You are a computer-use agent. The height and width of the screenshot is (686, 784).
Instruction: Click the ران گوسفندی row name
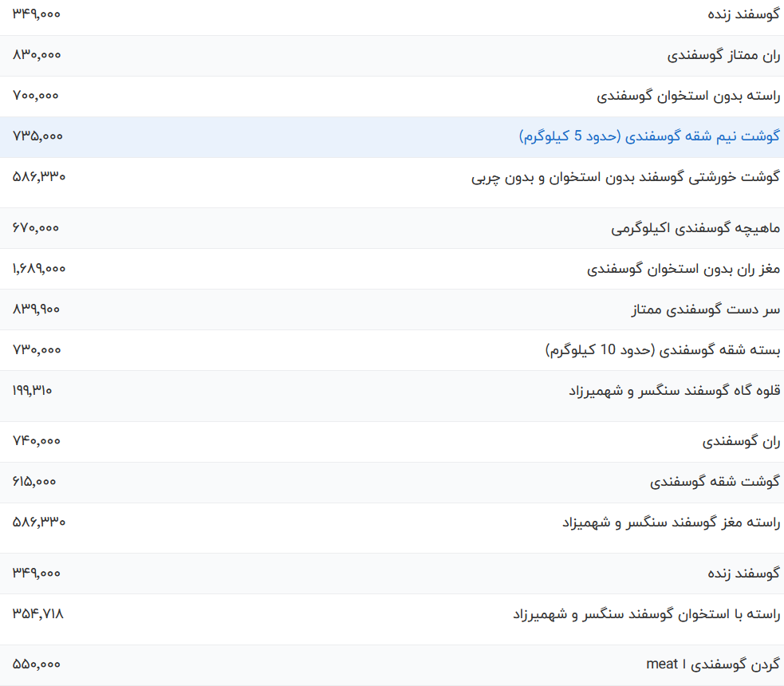[741, 442]
